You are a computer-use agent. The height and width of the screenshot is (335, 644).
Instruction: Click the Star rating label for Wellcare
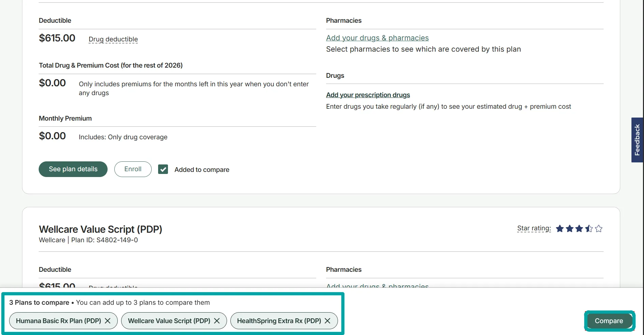[534, 228]
